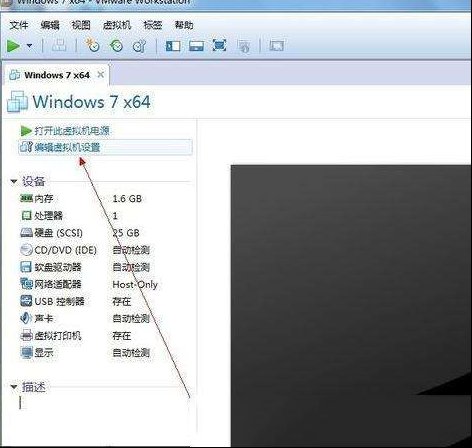Click the revert to snapshot toolbar icon
Screen dimensions: 472x448
point(116,46)
